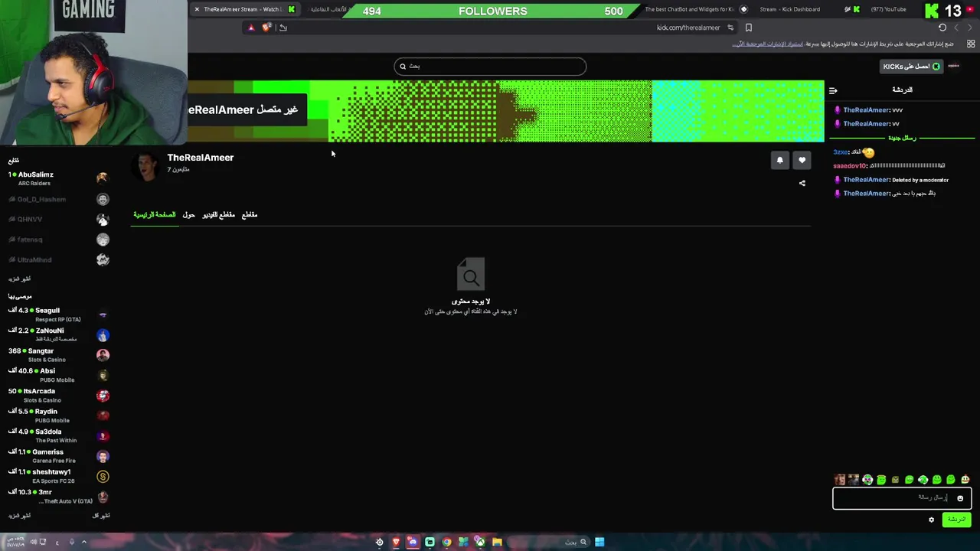Viewport: 980px width, 551px height.
Task: Click Sa3dola channel entry
Action: pos(59,435)
